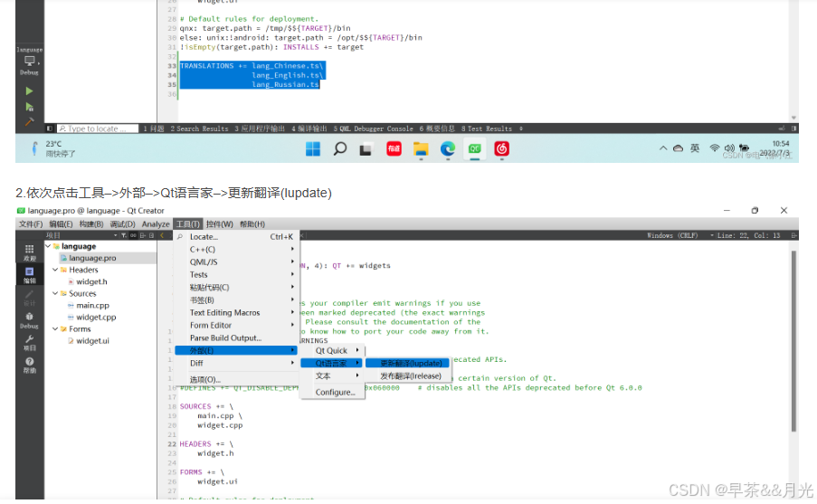Open the 3 应用程序输出 pane
The image size is (817, 504).
pos(260,128)
